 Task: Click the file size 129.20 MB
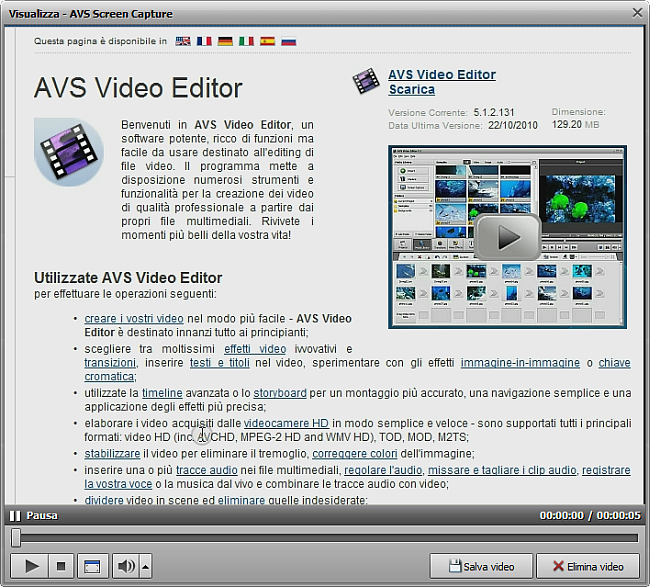(x=575, y=124)
